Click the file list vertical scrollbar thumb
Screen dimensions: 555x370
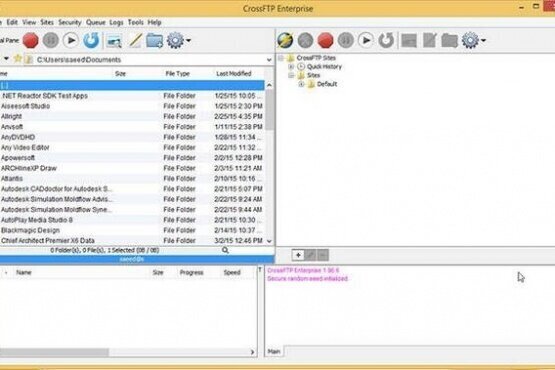click(269, 109)
